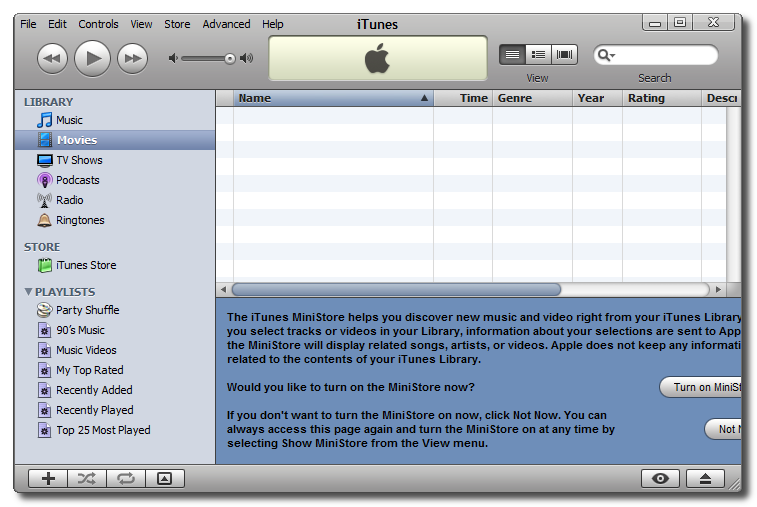Switch to Cover Flow view
The image size is (757, 507).
point(564,55)
